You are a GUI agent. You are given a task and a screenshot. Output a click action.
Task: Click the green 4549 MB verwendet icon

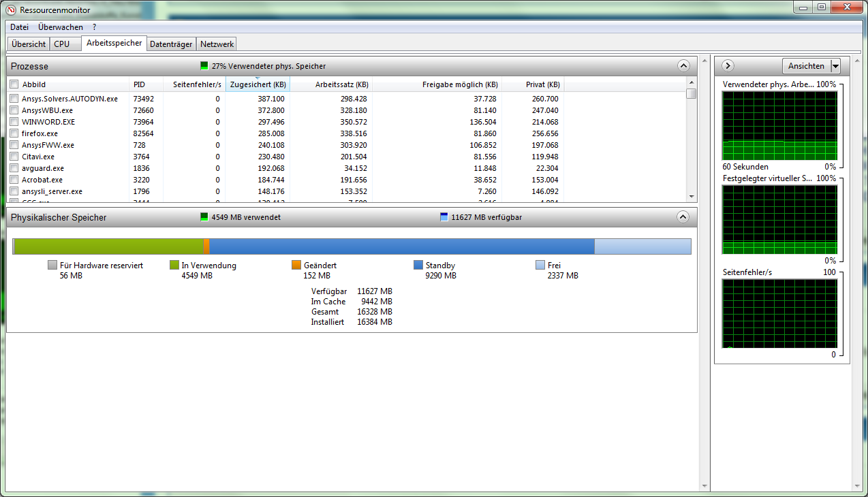pos(204,217)
